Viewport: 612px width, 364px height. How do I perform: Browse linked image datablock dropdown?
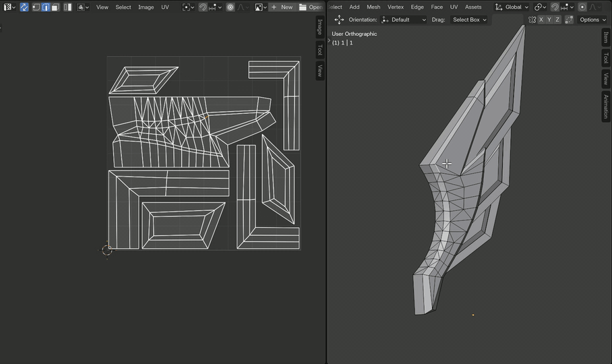[x=260, y=7]
